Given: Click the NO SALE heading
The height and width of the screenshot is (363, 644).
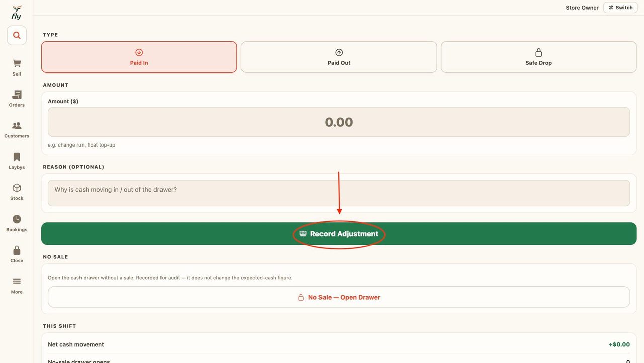Looking at the screenshot, I should [55, 257].
